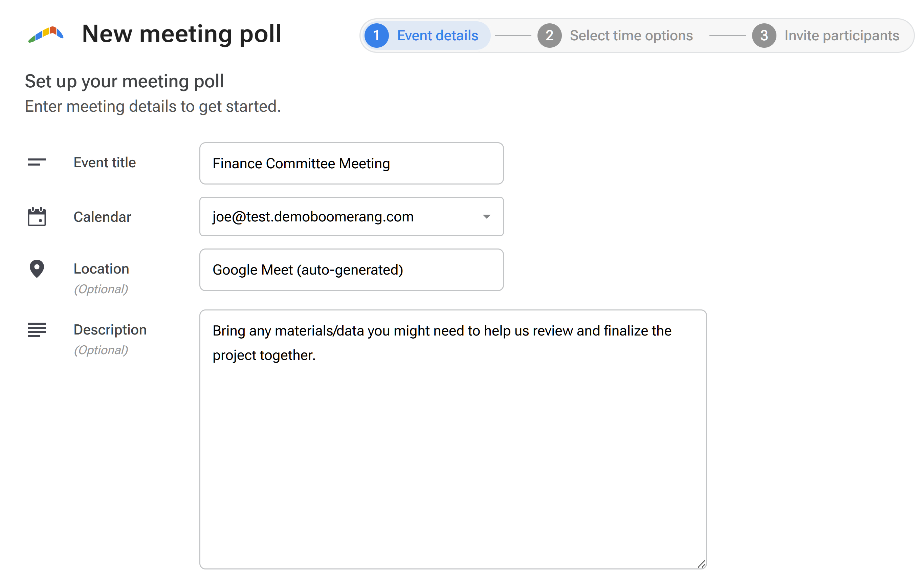Viewport: 924px width, 583px height.
Task: Click the event title lines icon
Action: (x=37, y=163)
